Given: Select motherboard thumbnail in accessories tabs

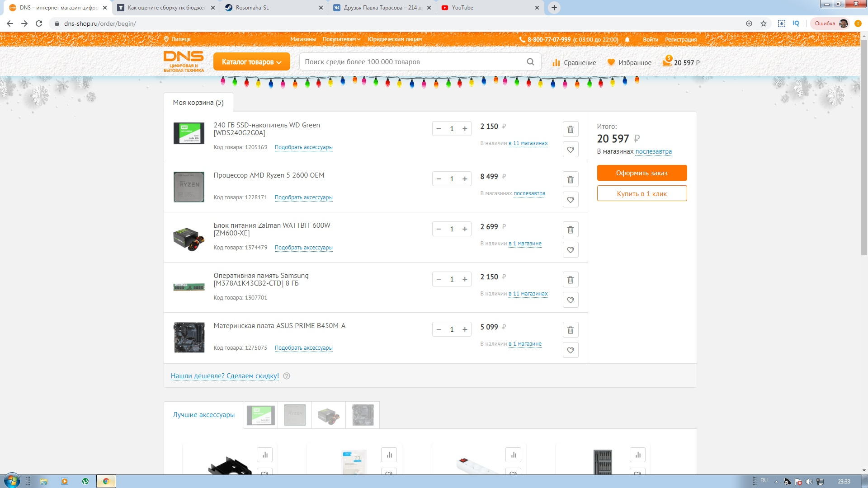Looking at the screenshot, I should [363, 415].
